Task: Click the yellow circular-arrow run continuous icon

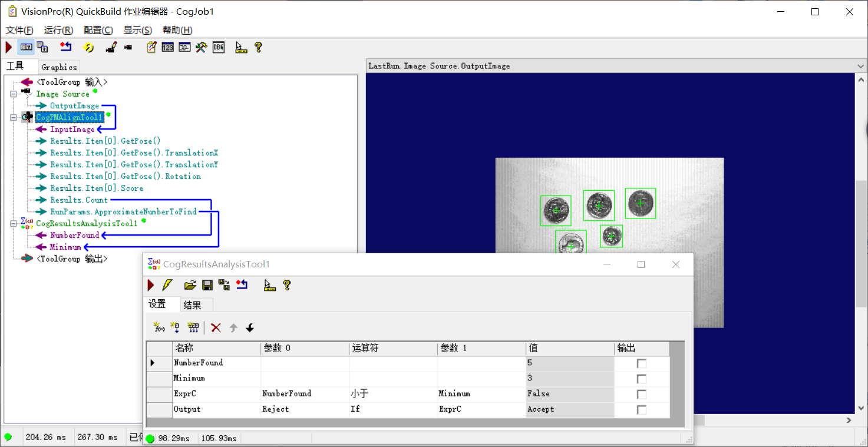Action: pyautogui.click(x=88, y=48)
